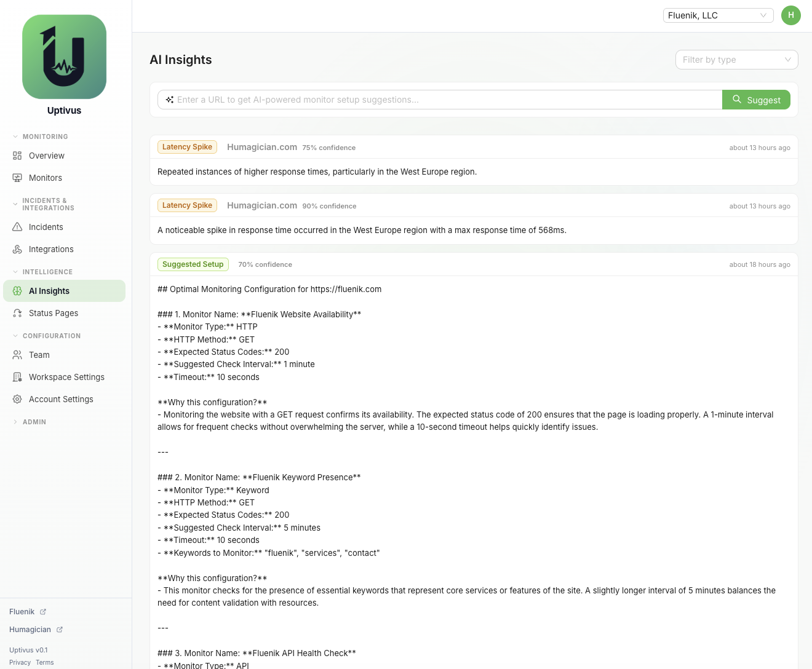Open the user avatar H menu

pos(790,15)
